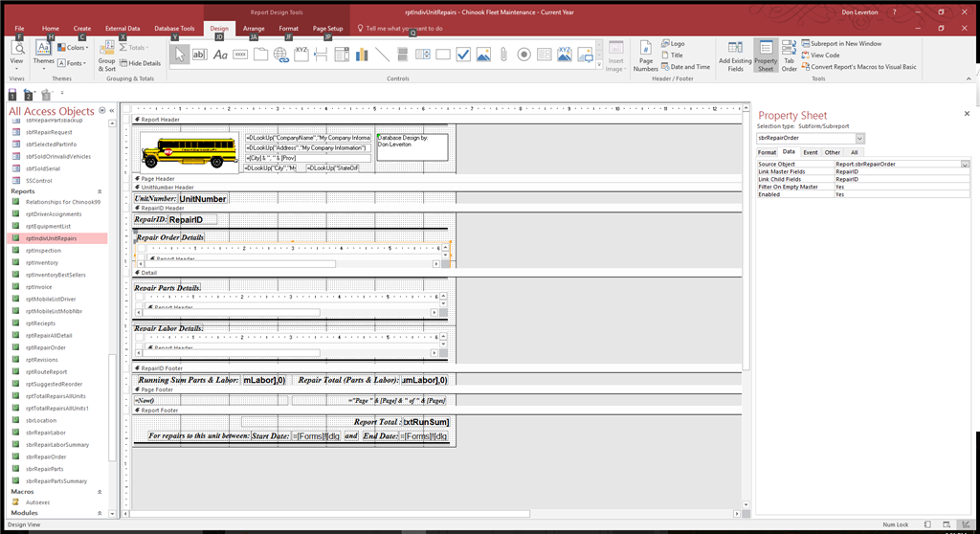Click Group & Sort
This screenshot has width=980, height=534.
coord(107,56)
